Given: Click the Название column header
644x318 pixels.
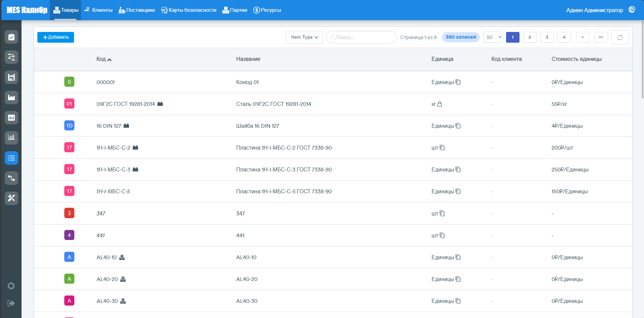Looking at the screenshot, I should (248, 59).
